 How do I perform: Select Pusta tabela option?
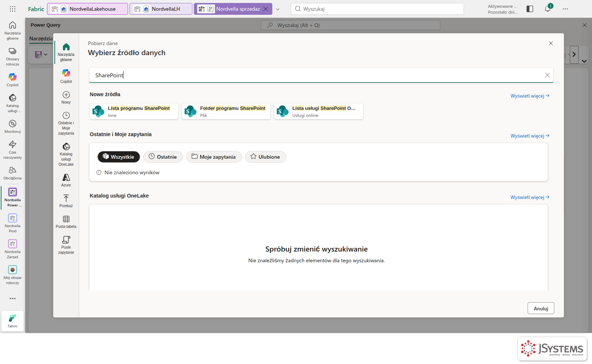tap(66, 222)
